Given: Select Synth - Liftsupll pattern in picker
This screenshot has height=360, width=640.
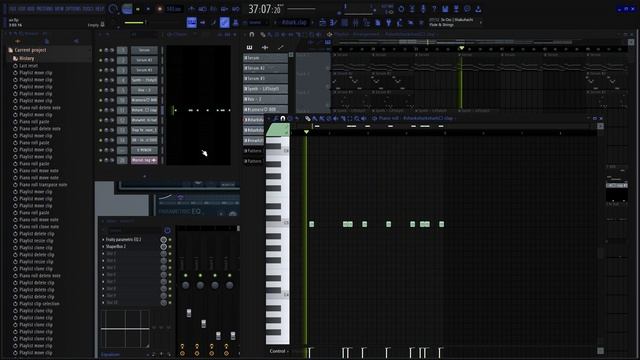Looking at the screenshot, I should (265, 89).
